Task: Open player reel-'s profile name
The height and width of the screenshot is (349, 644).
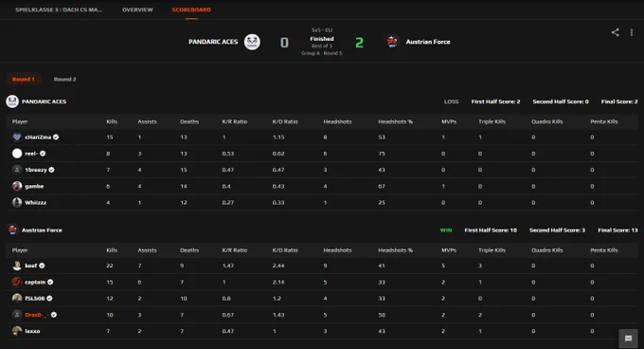Action: (x=31, y=154)
